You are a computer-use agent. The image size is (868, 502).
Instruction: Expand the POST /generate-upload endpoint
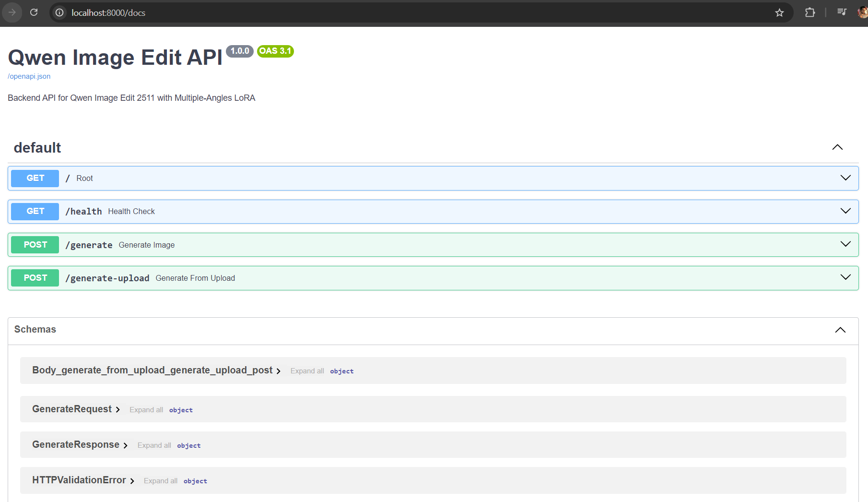(x=845, y=277)
